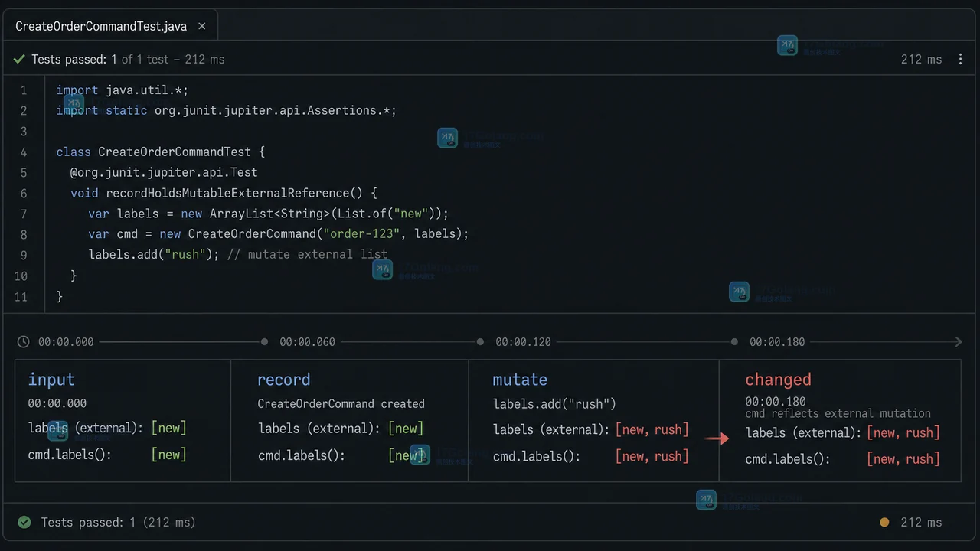Close the CreateOrderCommandTest.java tab
Screen dimensions: 980x551
click(202, 26)
